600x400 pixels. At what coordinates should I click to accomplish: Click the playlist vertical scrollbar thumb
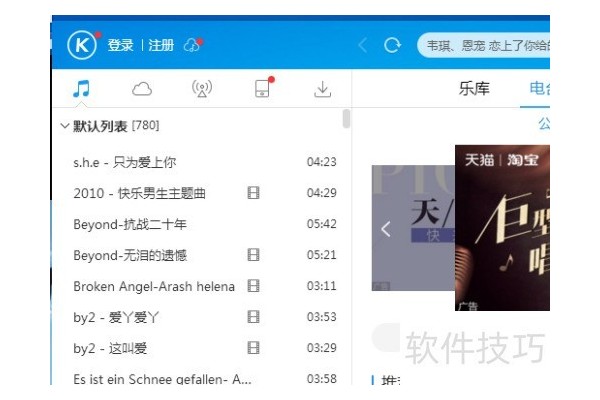click(346, 118)
